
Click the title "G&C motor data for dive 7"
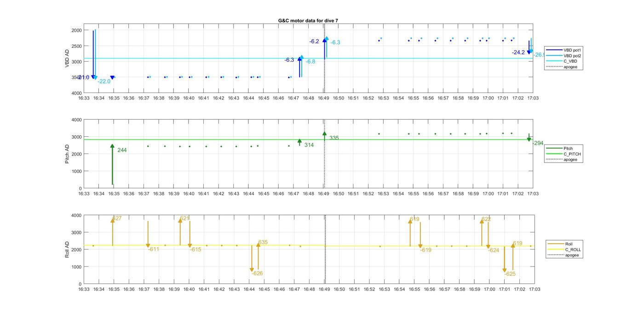pos(308,21)
